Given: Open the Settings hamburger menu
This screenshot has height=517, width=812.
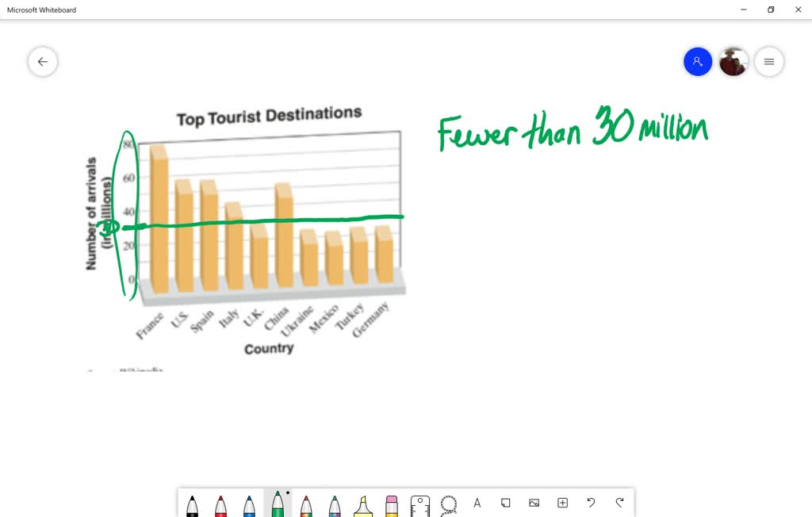Looking at the screenshot, I should [x=768, y=61].
